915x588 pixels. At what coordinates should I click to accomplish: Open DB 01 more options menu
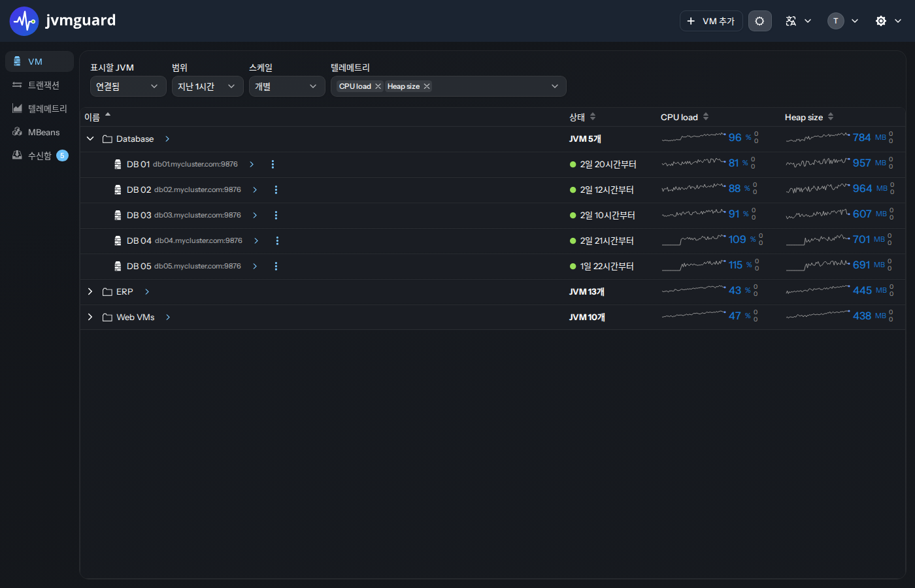(x=273, y=165)
